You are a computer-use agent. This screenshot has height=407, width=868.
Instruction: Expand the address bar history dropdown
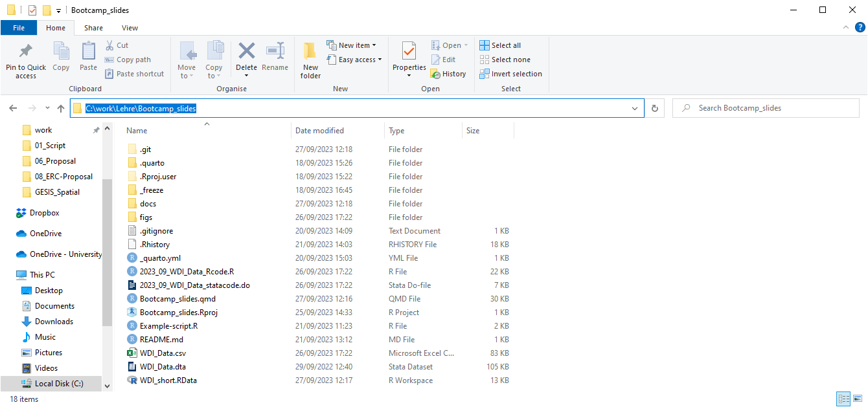tap(635, 109)
